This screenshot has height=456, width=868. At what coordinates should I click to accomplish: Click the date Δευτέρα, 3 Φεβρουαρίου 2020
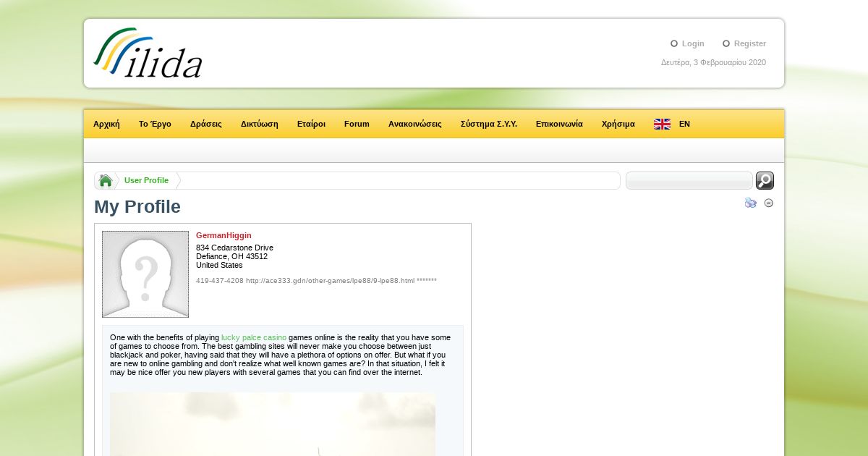point(713,62)
